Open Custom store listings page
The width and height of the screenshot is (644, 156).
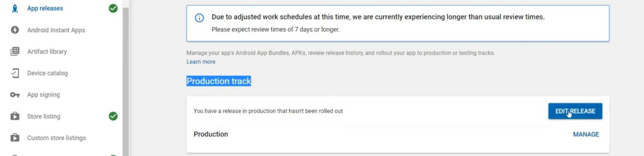click(x=57, y=138)
